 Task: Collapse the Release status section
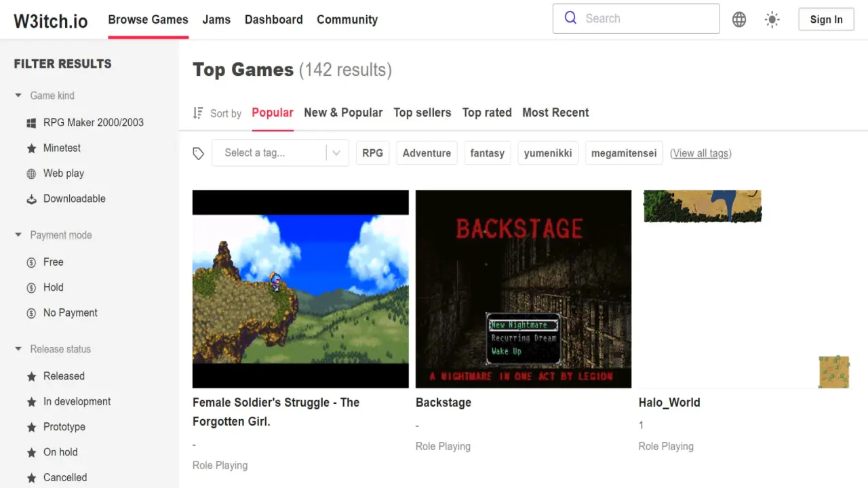tap(18, 349)
